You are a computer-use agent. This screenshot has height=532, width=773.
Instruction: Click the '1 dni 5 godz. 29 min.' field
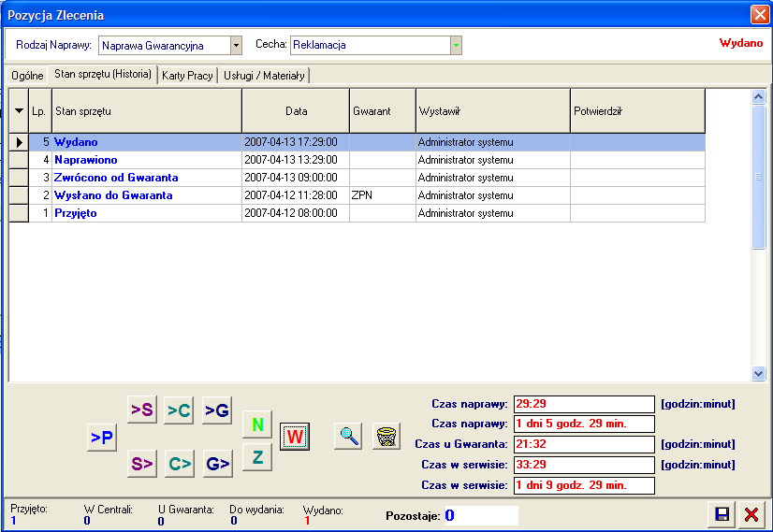(584, 424)
